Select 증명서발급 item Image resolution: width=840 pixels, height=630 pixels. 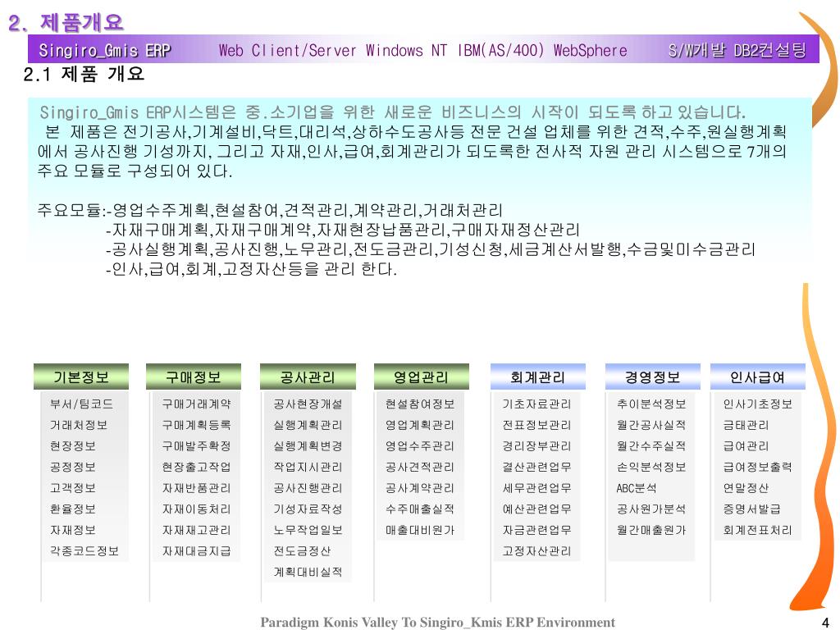[752, 509]
